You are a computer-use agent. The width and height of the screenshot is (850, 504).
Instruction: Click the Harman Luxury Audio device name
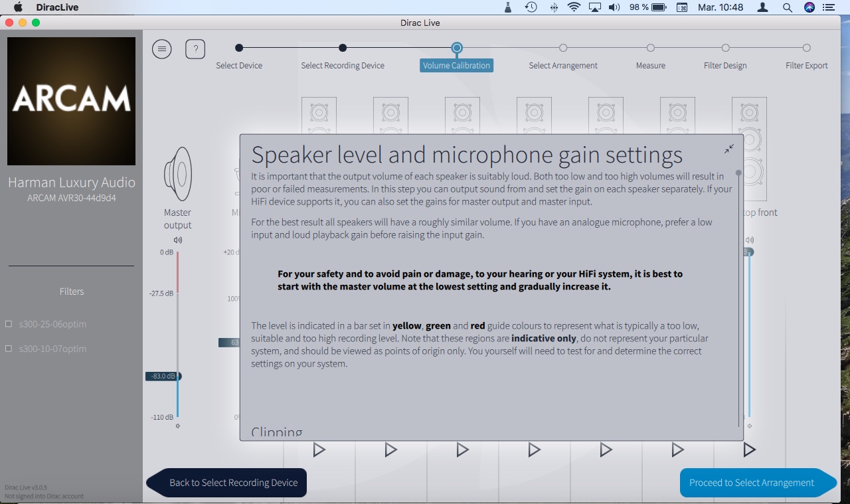point(72,183)
